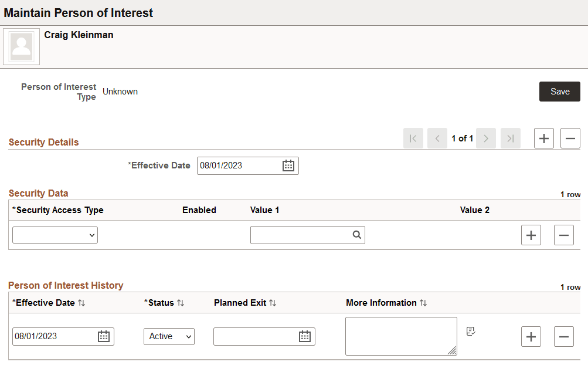Click the person photo placeholder for Craig Kleinman
The width and height of the screenshot is (588, 365).
[x=21, y=46]
